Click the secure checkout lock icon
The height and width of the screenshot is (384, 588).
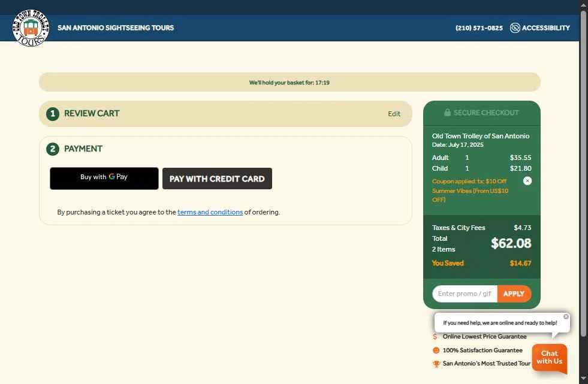click(447, 113)
